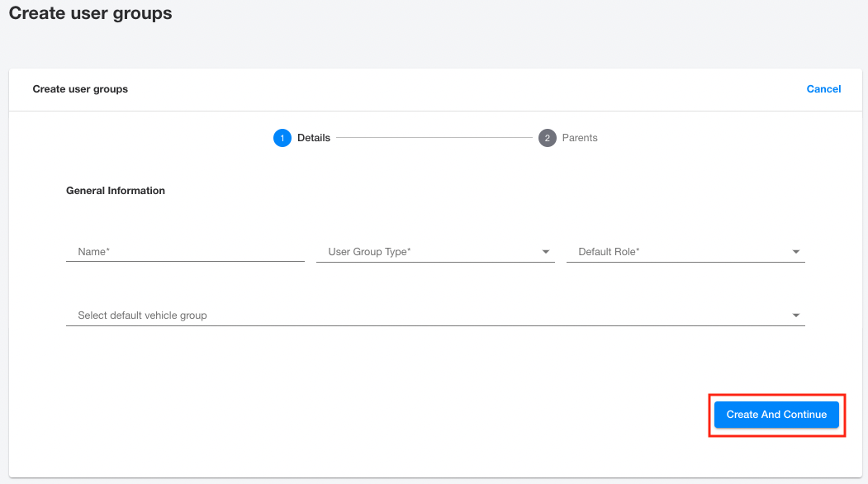This screenshot has width=868, height=484.
Task: Click the gray step 2 circle
Action: (548, 138)
